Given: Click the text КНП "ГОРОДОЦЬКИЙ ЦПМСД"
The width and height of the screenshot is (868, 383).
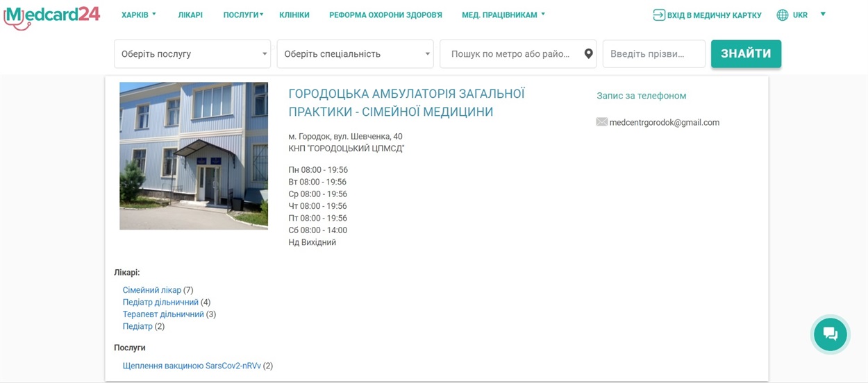Looking at the screenshot, I should pos(347,148).
